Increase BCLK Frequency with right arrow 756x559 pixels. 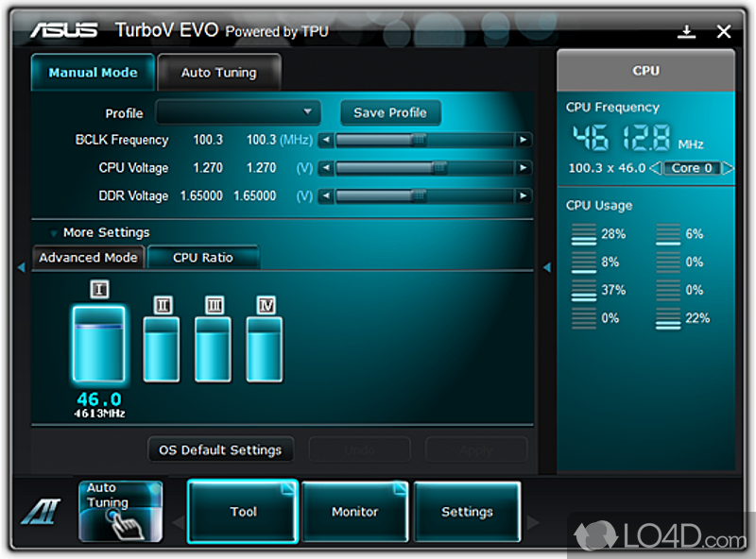pos(523,140)
